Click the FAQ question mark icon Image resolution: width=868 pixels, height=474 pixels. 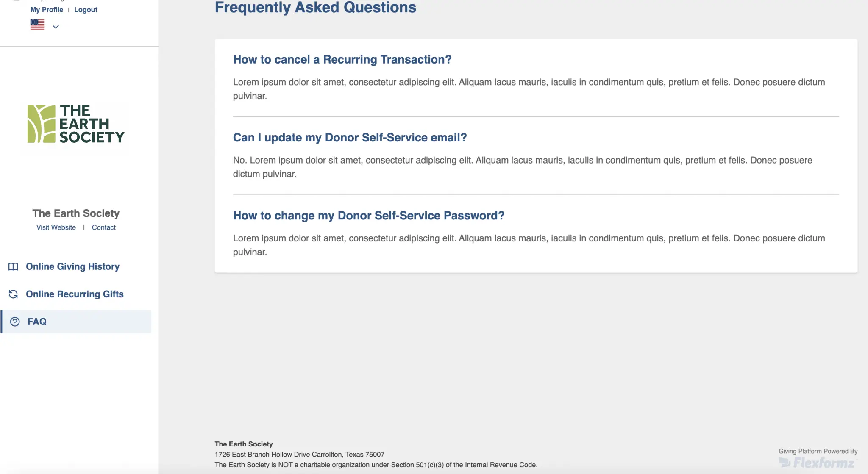pyautogui.click(x=15, y=322)
